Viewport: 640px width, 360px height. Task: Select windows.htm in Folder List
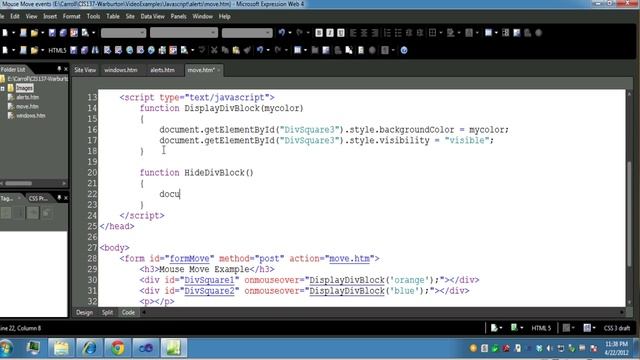[x=31, y=116]
